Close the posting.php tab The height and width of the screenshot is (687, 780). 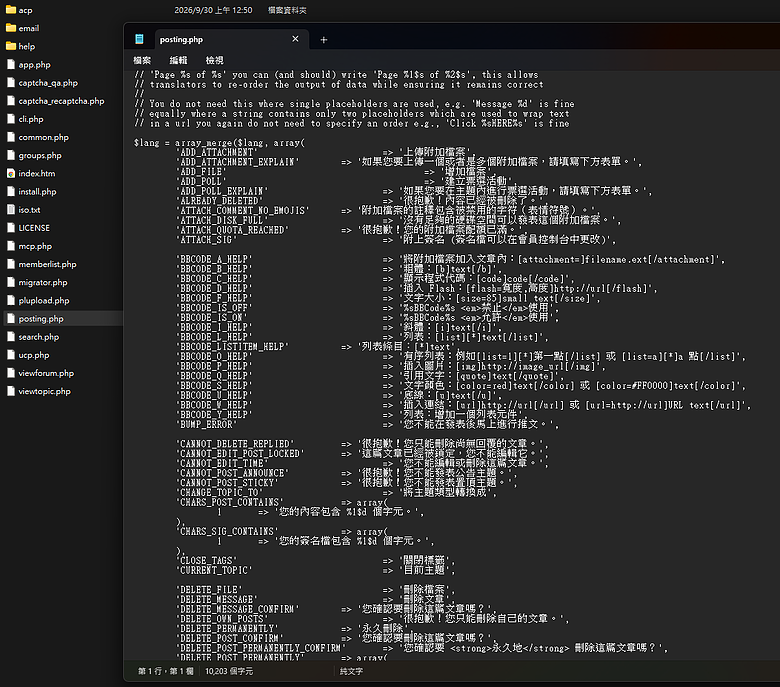pos(295,39)
